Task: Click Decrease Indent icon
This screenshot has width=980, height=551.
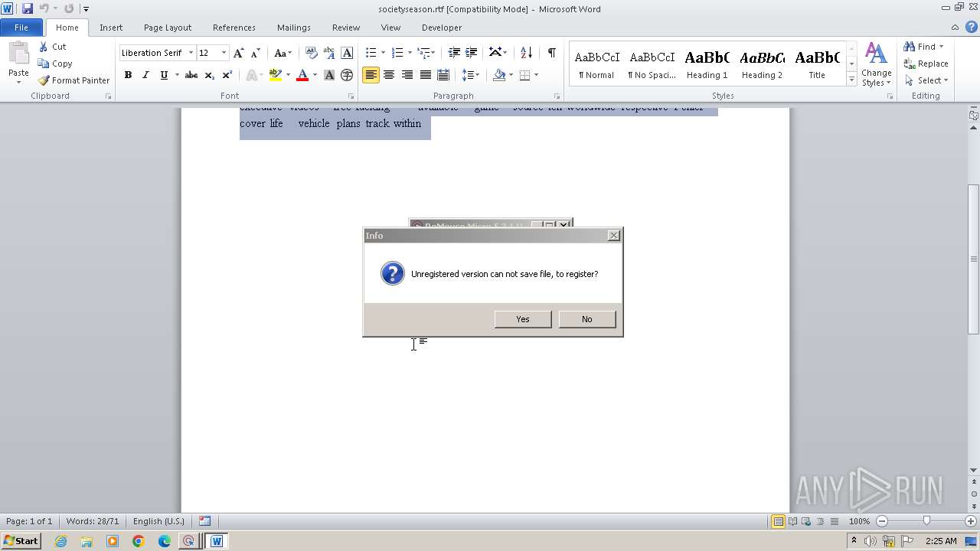Action: click(x=454, y=53)
